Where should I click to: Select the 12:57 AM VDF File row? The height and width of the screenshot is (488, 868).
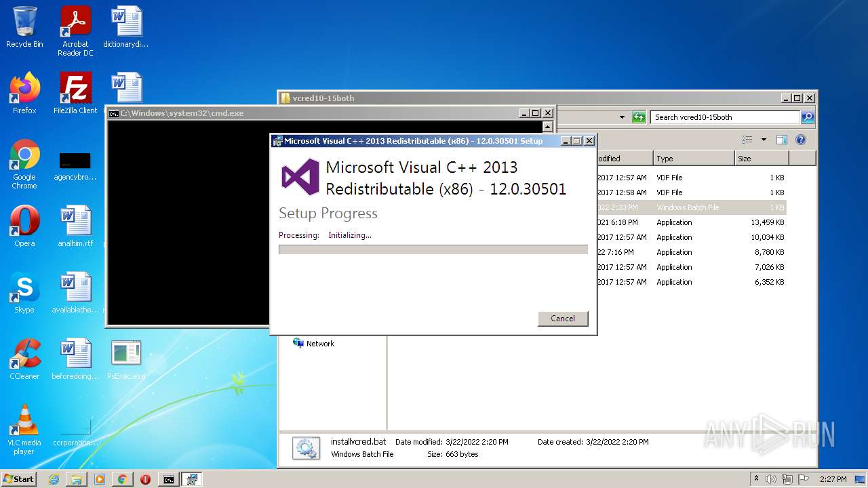(691, 178)
